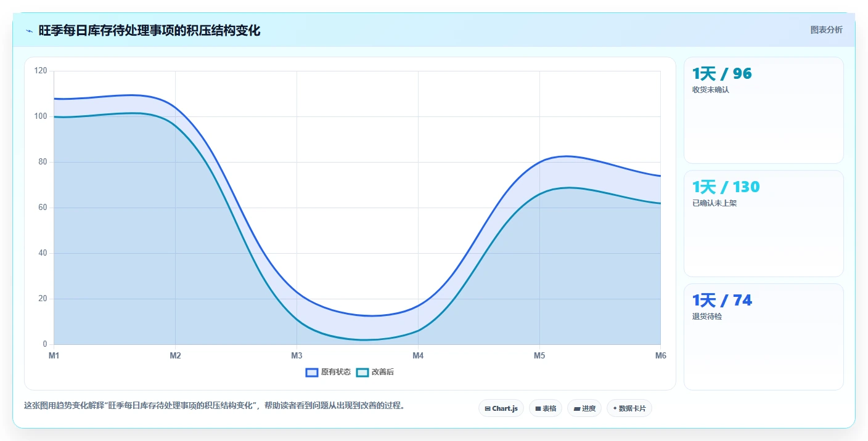Click the chart title 旺季每日库存待处理事项的积压结构变化
868x441 pixels.
pos(149,30)
